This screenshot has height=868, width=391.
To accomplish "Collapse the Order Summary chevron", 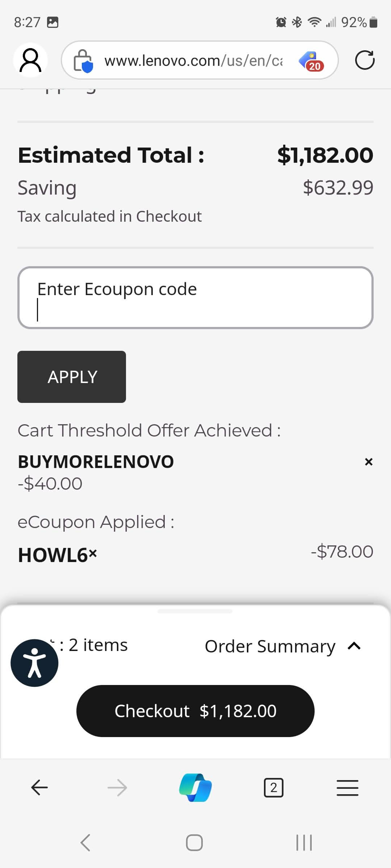I will (354, 646).
